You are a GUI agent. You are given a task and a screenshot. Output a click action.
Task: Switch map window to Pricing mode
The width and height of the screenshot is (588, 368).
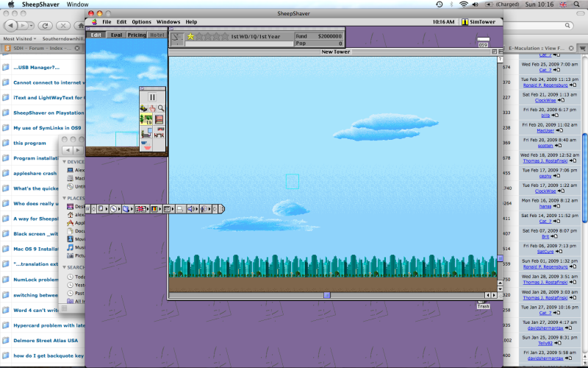pyautogui.click(x=137, y=35)
